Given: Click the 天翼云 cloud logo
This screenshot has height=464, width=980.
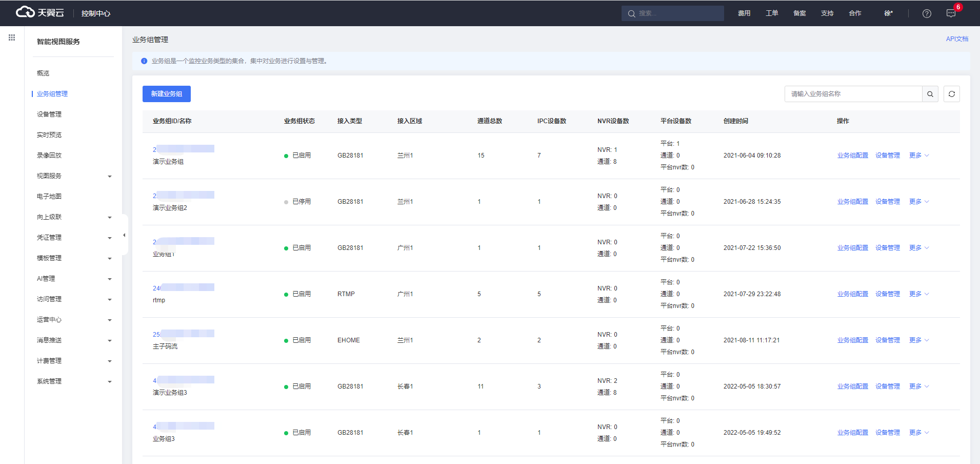Looking at the screenshot, I should click(x=40, y=12).
